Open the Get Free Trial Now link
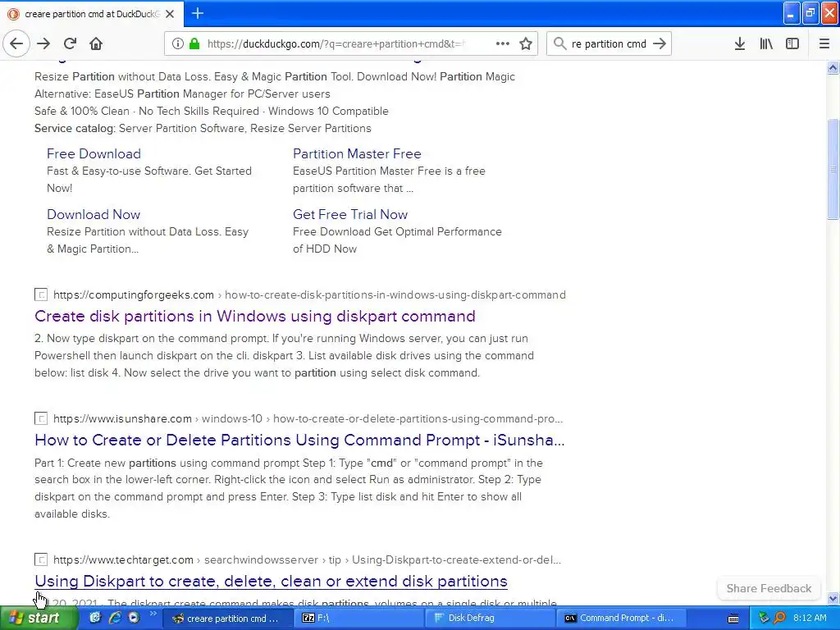Image resolution: width=840 pixels, height=630 pixels. pyautogui.click(x=349, y=214)
